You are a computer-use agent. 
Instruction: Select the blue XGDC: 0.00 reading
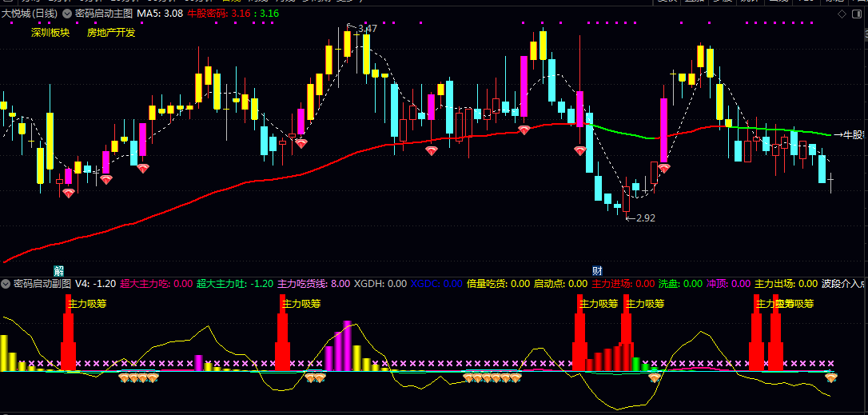[x=436, y=284]
